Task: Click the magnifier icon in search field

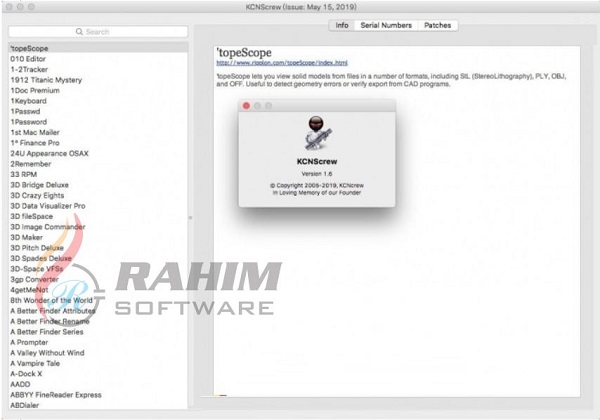Action: pyautogui.click(x=79, y=32)
